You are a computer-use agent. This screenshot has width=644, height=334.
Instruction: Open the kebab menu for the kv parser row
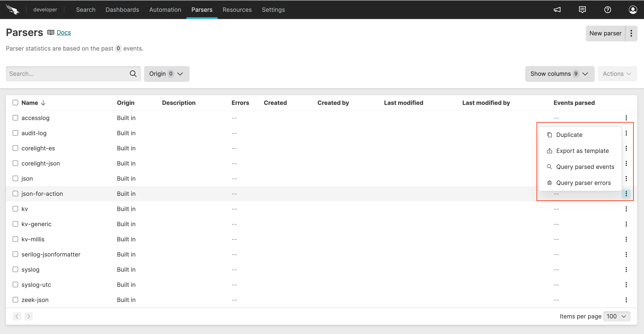[626, 209]
